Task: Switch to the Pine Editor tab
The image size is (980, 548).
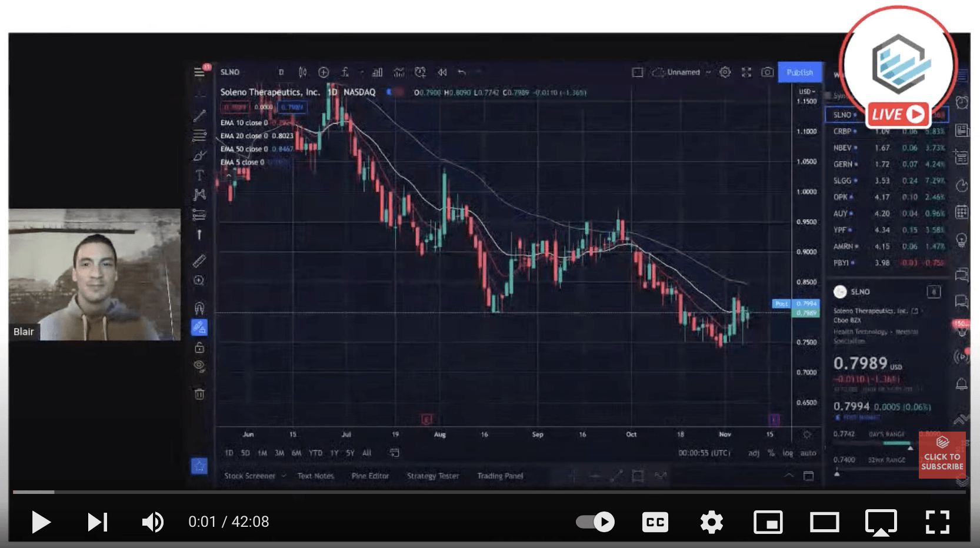Action: coord(369,476)
